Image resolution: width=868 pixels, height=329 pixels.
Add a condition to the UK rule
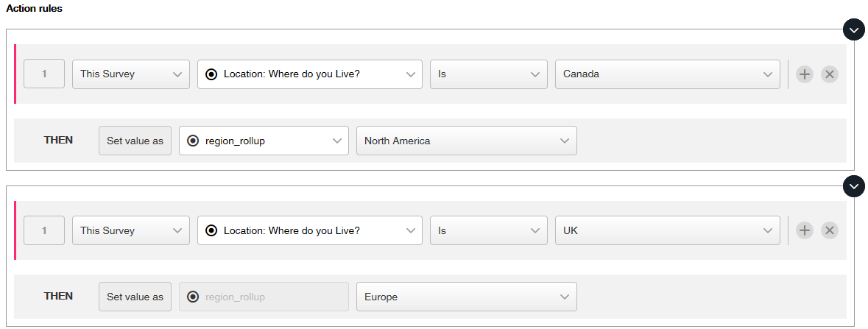click(x=805, y=230)
